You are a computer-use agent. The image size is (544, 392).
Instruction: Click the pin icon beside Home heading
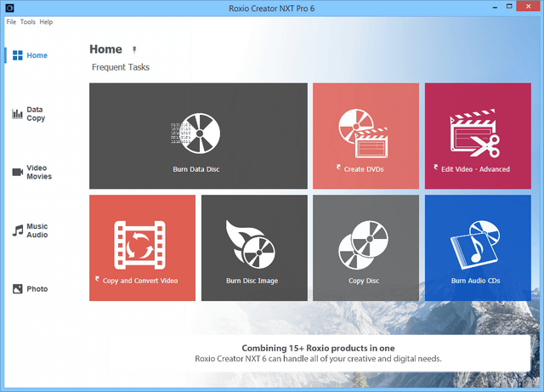point(134,50)
